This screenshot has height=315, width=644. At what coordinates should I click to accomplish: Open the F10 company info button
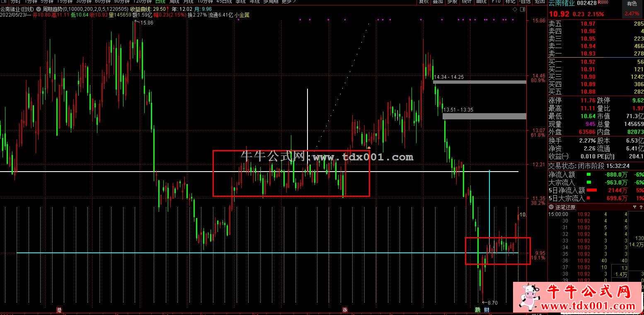[x=496, y=2]
